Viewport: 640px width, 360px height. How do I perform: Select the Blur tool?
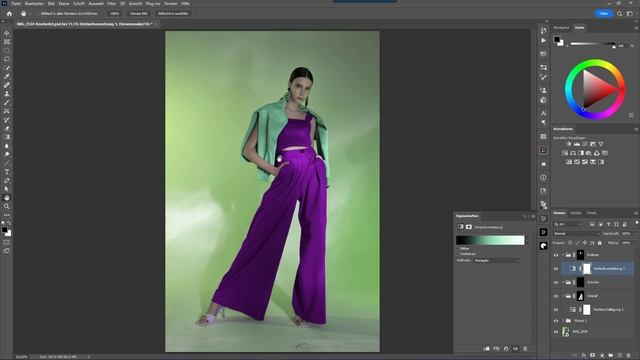point(7,146)
